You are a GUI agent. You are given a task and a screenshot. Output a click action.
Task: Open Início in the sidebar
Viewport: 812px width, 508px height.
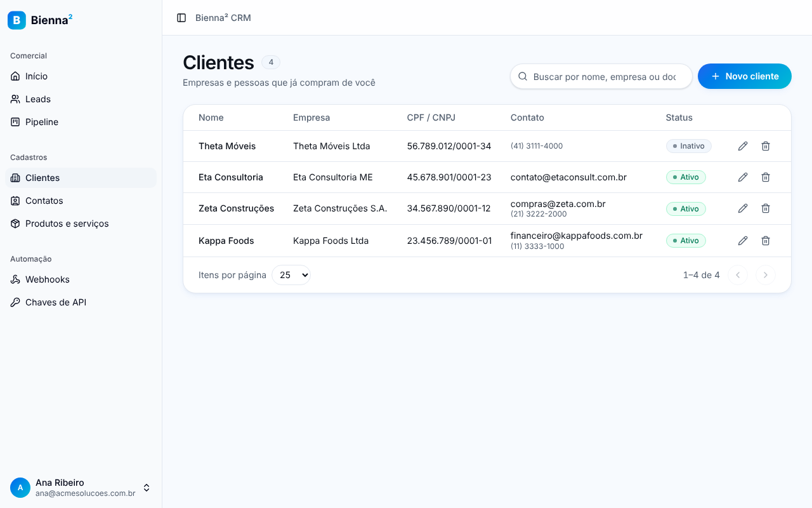click(x=81, y=76)
